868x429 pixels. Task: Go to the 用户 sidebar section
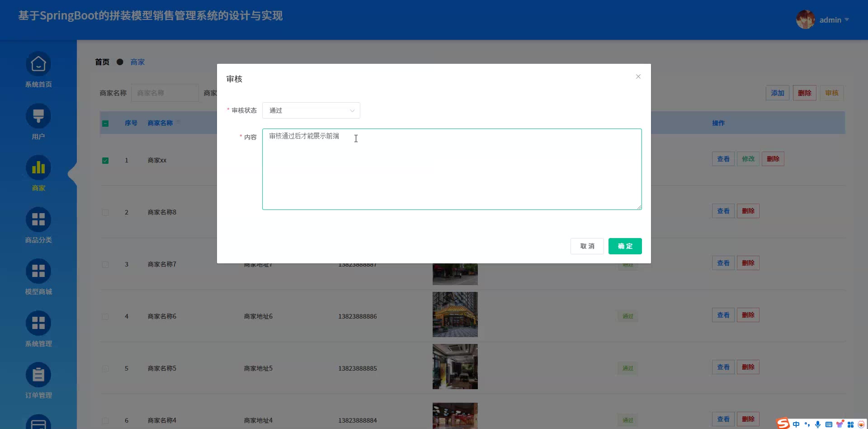click(x=38, y=122)
